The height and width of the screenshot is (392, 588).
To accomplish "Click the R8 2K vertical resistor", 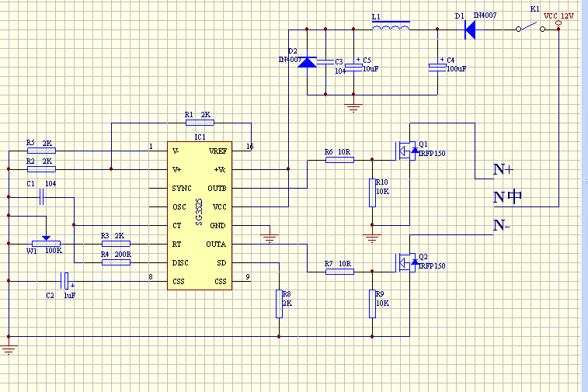I will 278,304.
